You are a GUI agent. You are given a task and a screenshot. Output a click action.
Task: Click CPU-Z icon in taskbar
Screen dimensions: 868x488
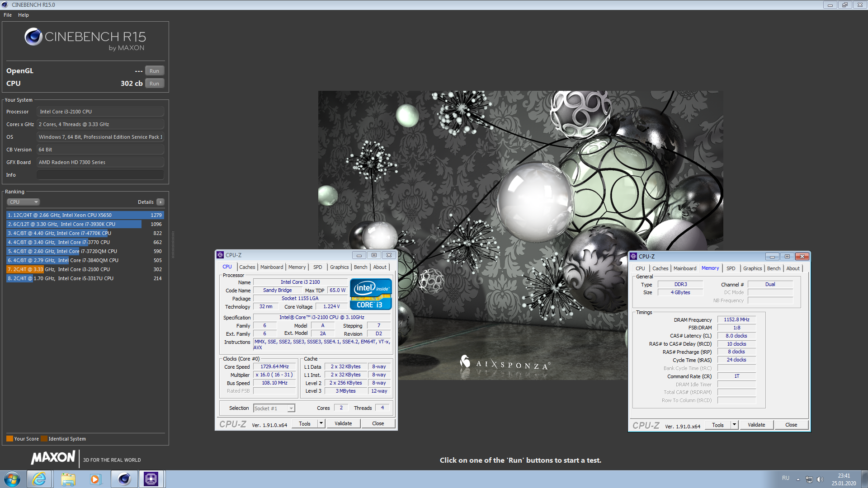(151, 479)
